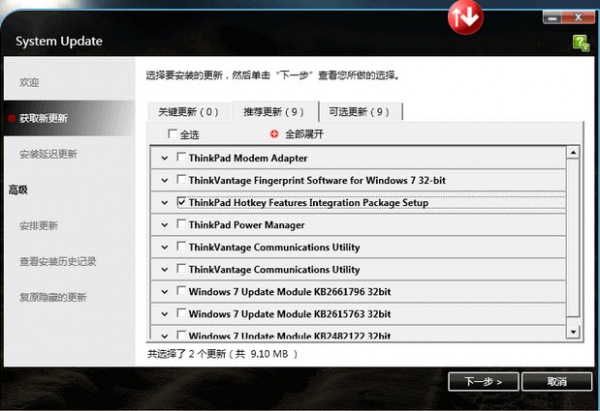This screenshot has height=411, width=600.
Task: Select ThinkVantage Fingerprint Software row text
Action: (317, 180)
